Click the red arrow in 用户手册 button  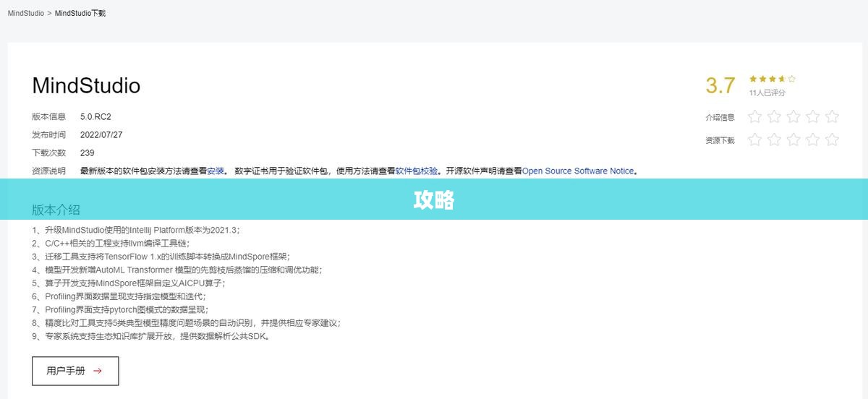(x=98, y=371)
